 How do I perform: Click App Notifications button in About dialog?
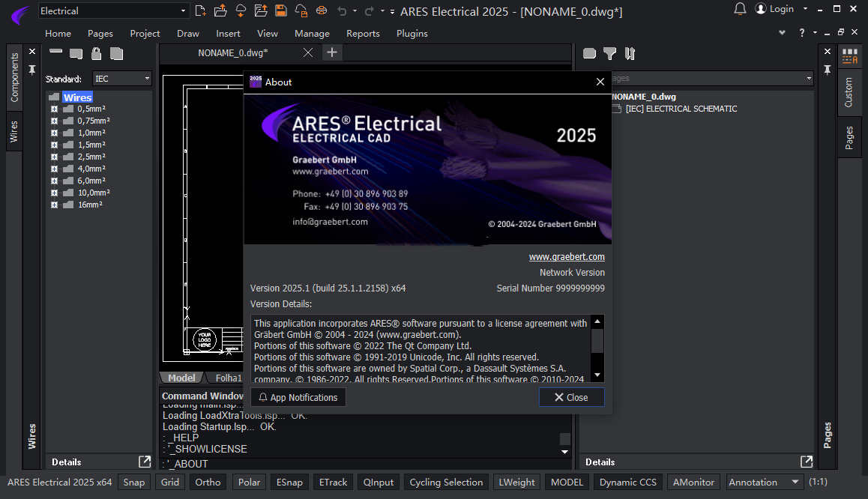pos(298,397)
